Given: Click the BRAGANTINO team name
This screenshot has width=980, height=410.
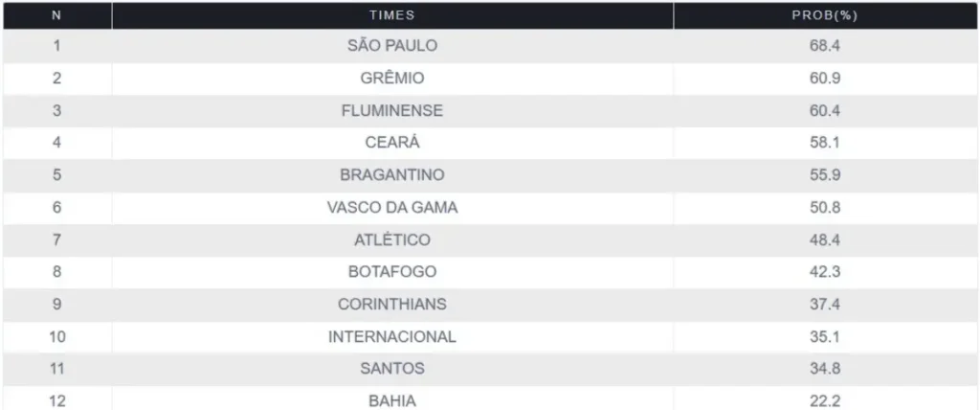Looking at the screenshot, I should [391, 175].
